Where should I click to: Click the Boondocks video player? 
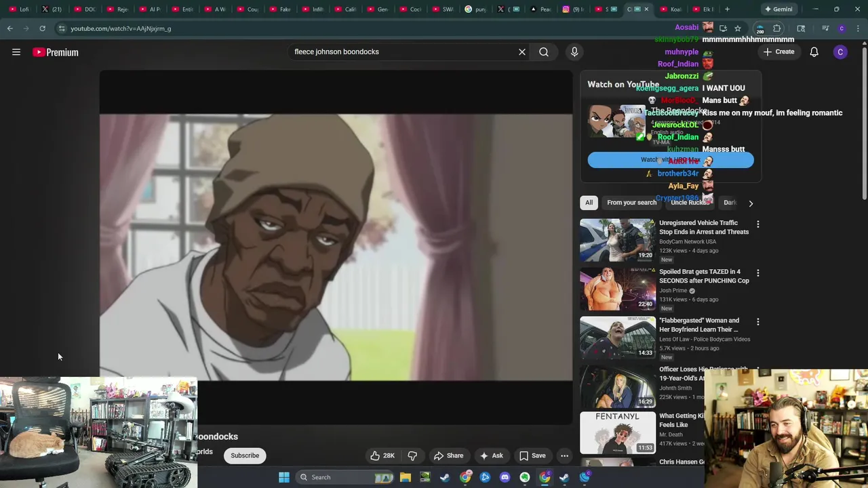[336, 247]
